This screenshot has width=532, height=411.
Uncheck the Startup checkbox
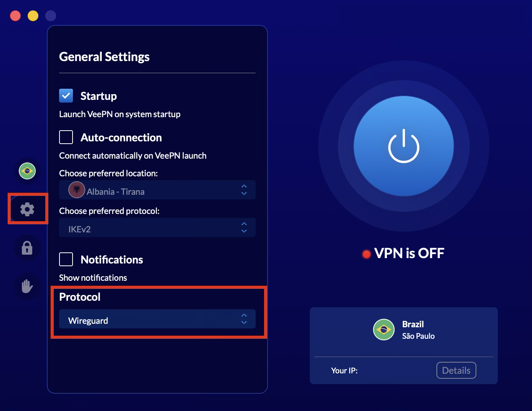coord(66,96)
